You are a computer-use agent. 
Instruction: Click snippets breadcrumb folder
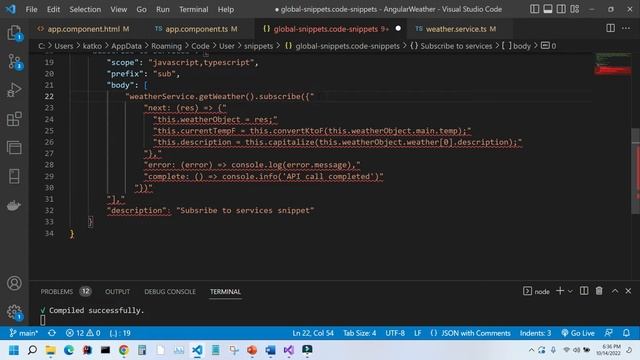coord(258,46)
